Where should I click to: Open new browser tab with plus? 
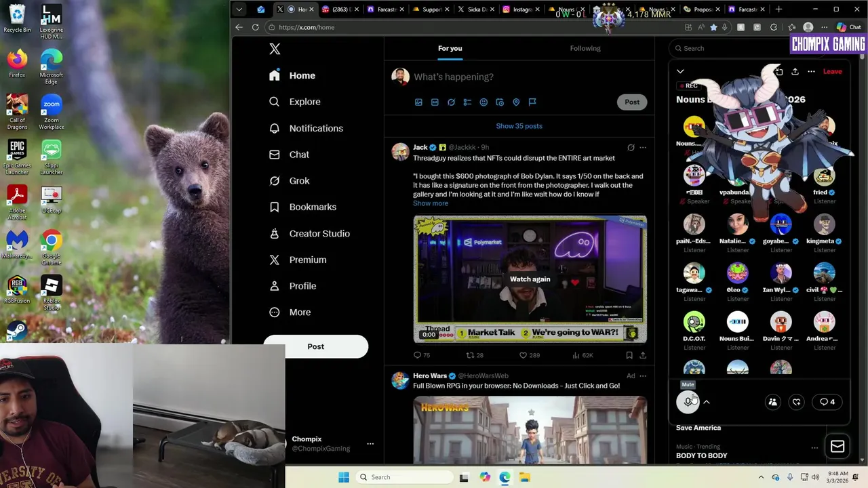pos(778,9)
